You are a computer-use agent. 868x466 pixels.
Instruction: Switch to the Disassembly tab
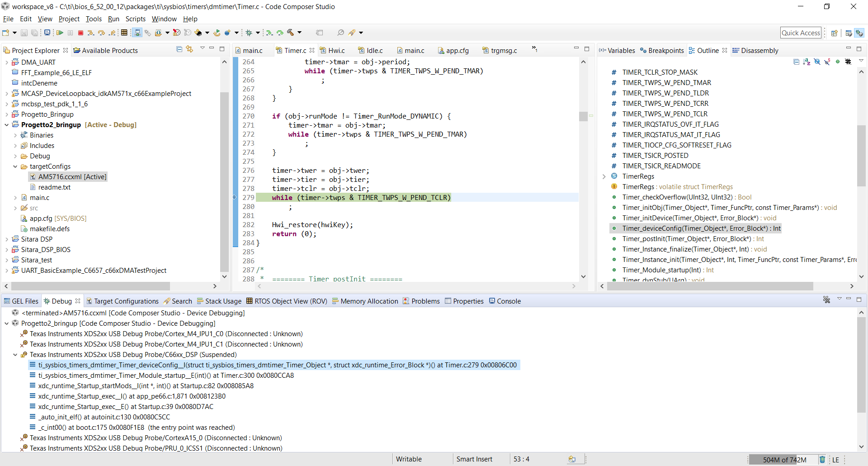point(759,51)
